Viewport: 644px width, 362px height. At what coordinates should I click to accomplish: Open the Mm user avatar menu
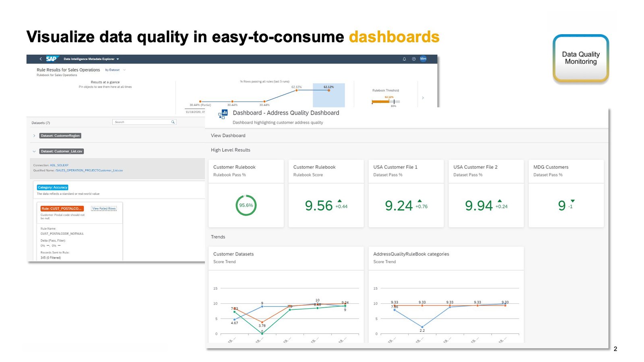(x=423, y=59)
